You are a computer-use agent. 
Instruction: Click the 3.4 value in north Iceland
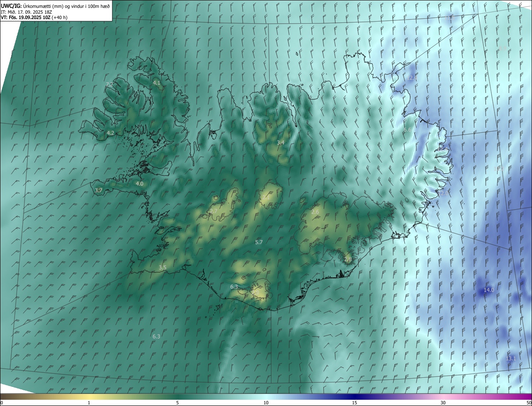pyautogui.click(x=281, y=142)
